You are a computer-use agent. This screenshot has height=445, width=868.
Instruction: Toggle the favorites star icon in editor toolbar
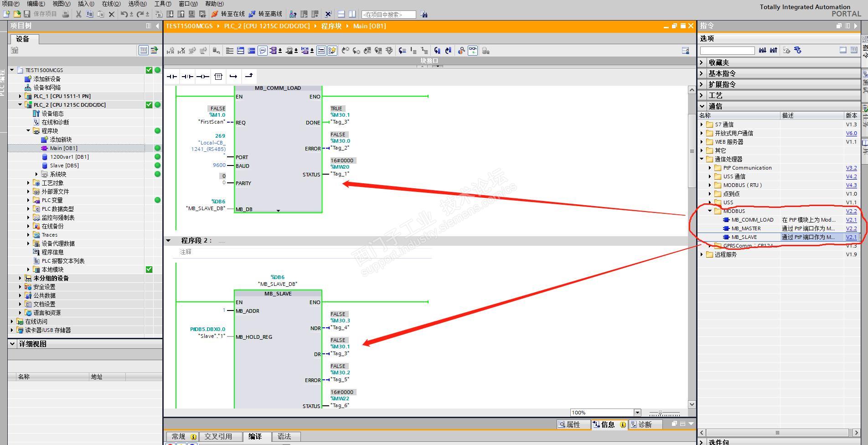click(332, 51)
